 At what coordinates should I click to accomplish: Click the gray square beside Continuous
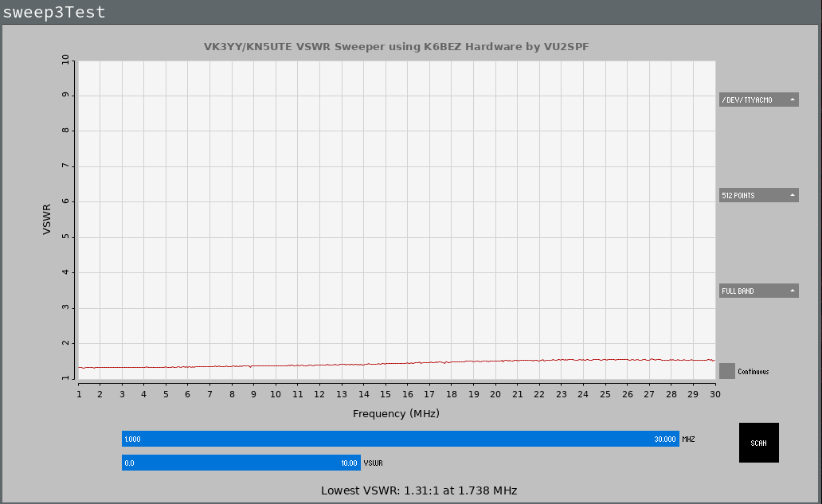(x=726, y=371)
